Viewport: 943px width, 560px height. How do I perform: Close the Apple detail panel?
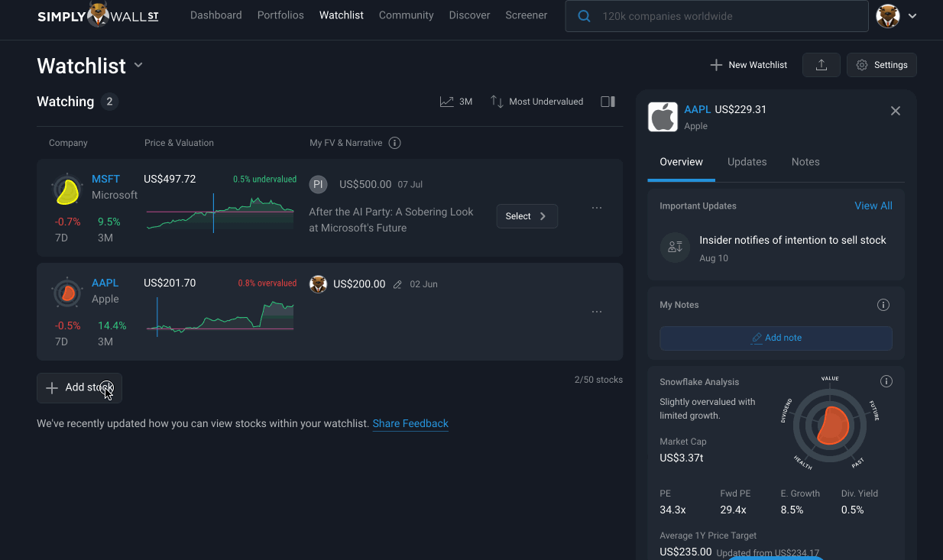[896, 111]
